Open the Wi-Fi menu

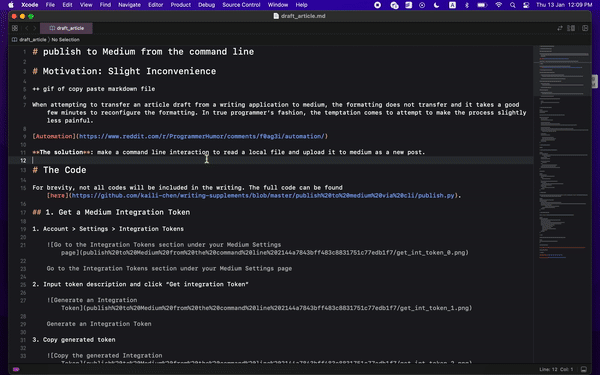point(499,5)
